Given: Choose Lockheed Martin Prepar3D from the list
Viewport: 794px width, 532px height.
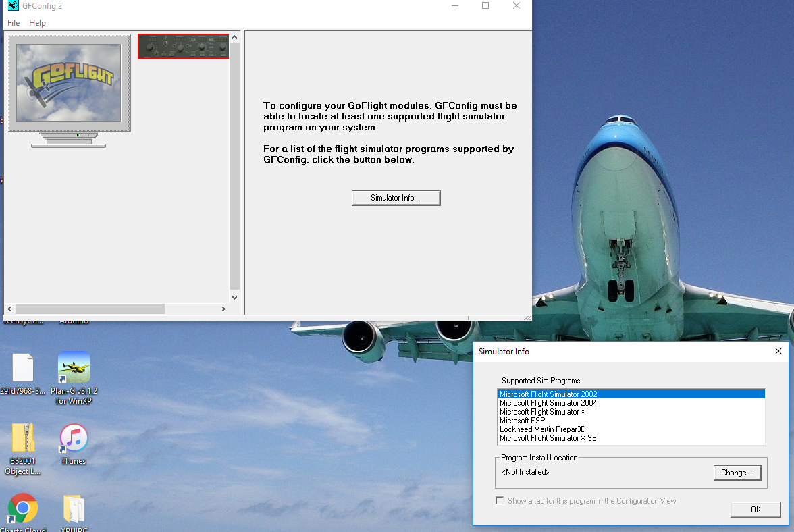Looking at the screenshot, I should coord(543,429).
